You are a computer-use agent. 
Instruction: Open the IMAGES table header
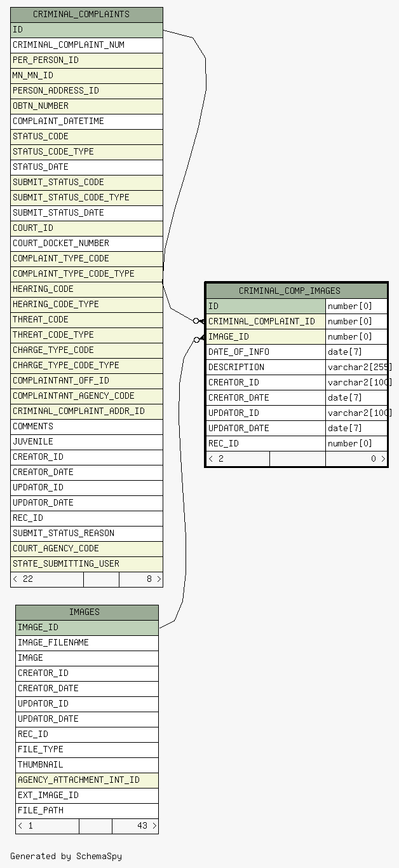pos(87,612)
